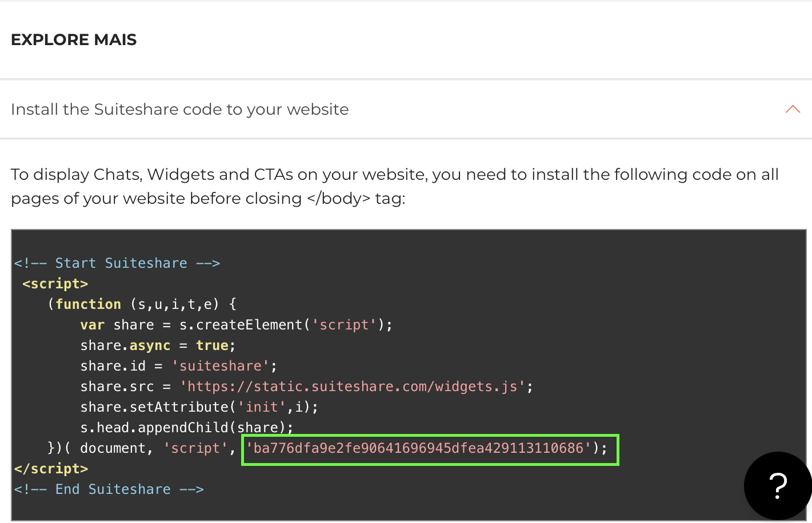Click the 'Start Suiteshare' comment line

(117, 263)
